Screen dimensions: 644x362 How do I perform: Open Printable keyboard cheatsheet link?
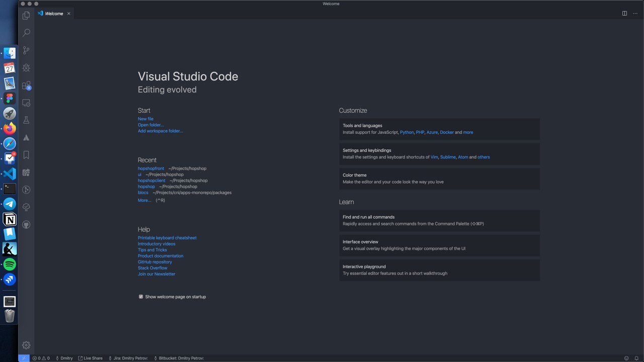167,238
